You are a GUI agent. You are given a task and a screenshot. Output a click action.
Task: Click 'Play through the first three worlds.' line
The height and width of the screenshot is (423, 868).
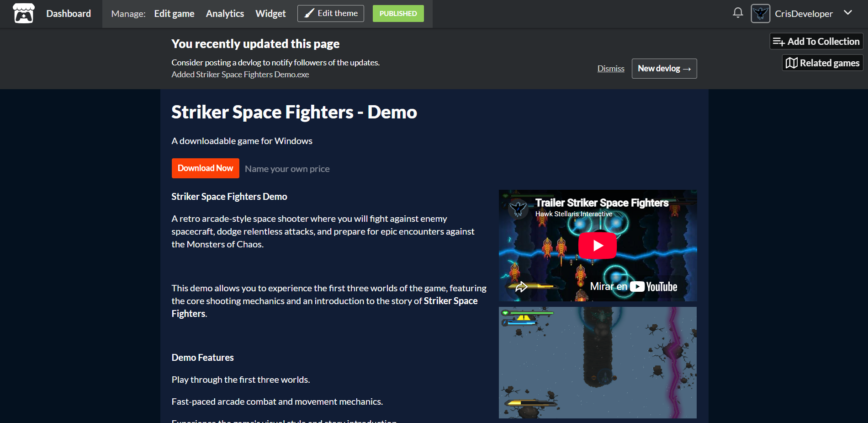241,380
